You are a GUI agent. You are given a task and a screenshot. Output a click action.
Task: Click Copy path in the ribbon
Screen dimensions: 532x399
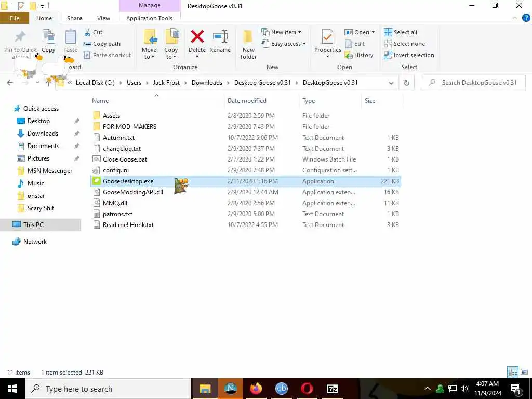point(102,44)
